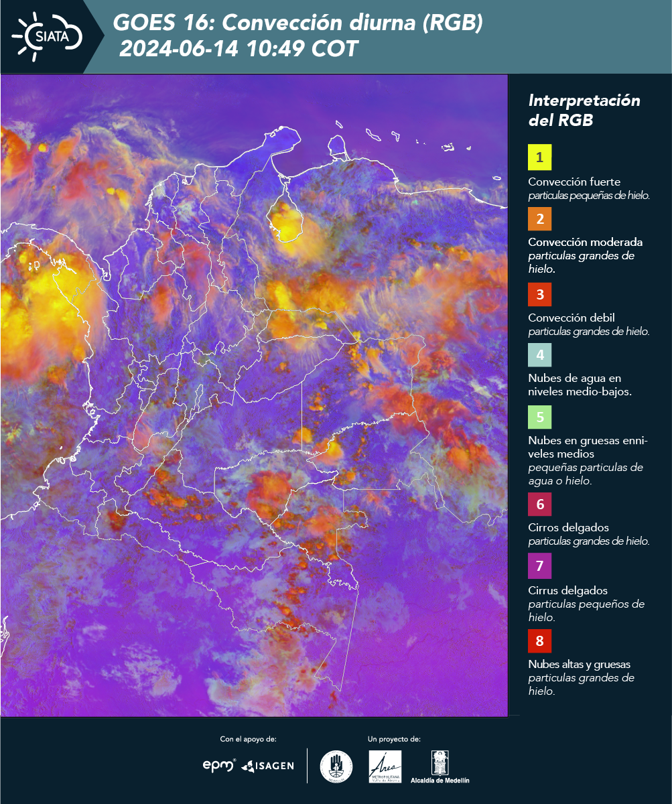Click the Área Metropolitana logo
Screen dimensions: 672x804
tap(385, 766)
